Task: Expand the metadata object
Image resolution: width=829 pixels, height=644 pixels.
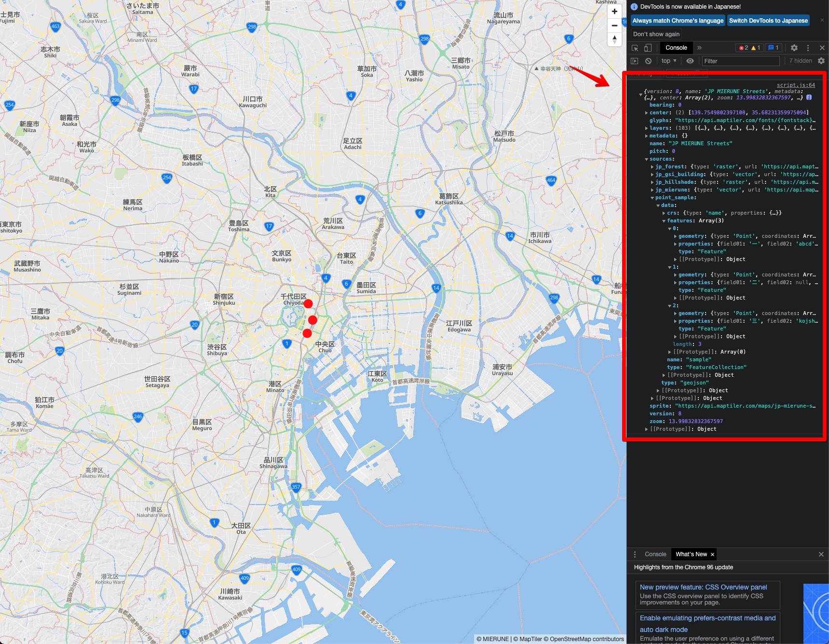Action: 646,136
